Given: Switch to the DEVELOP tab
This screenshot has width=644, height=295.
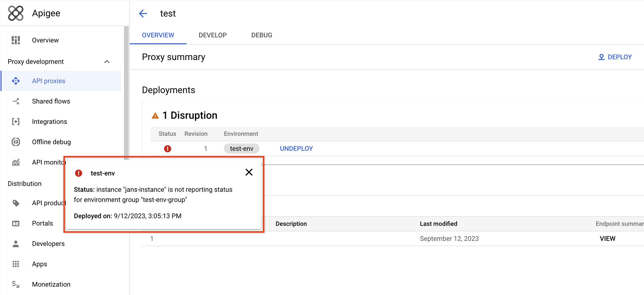Looking at the screenshot, I should pos(213,35).
